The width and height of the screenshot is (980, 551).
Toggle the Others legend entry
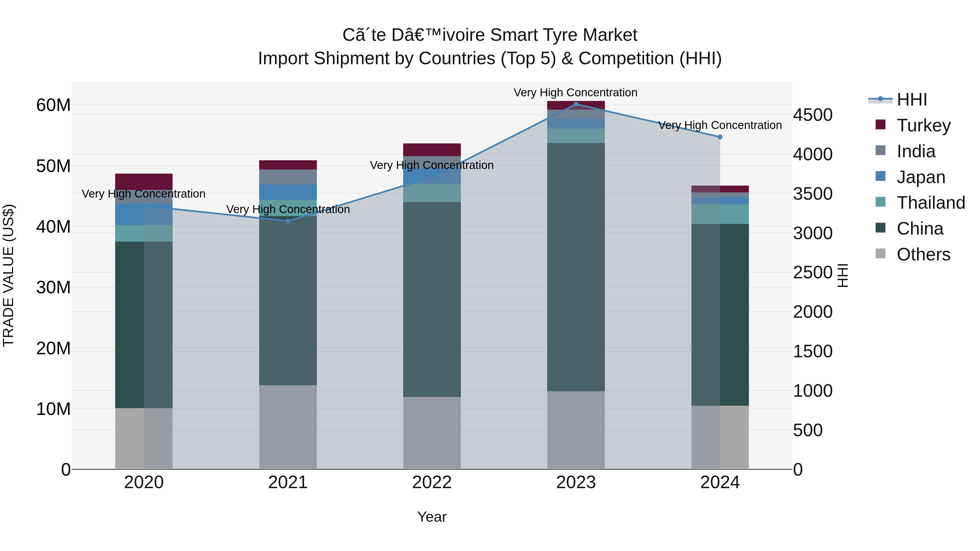(x=913, y=254)
